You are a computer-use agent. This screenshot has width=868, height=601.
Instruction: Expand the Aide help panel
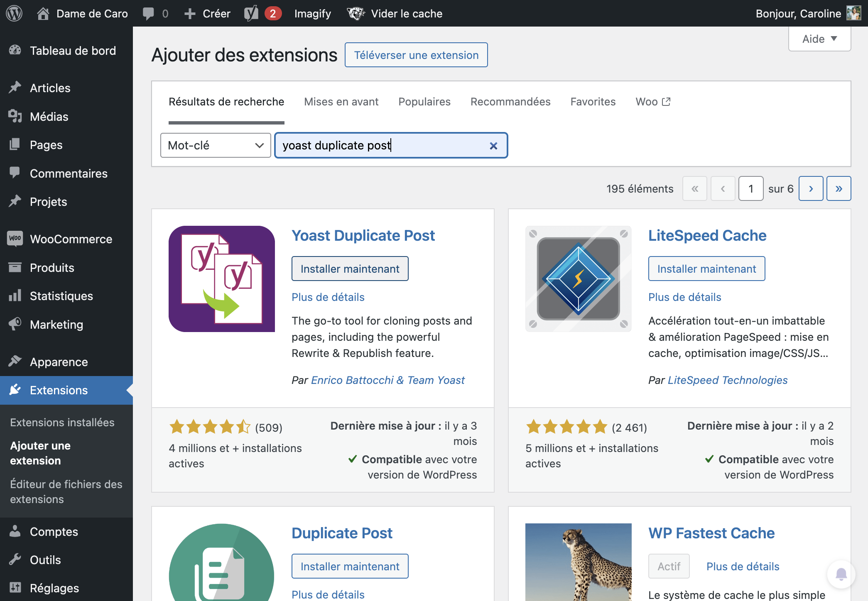[x=820, y=39]
